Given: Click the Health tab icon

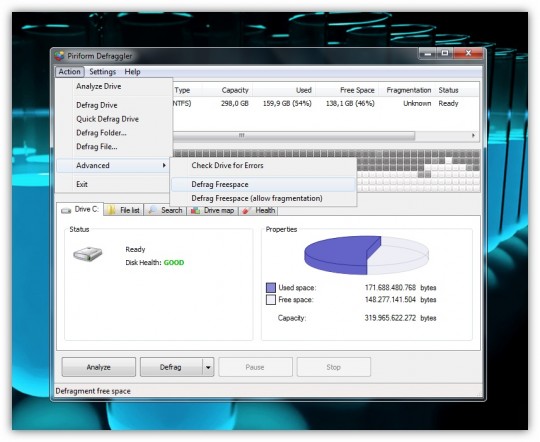Looking at the screenshot, I should (246, 210).
